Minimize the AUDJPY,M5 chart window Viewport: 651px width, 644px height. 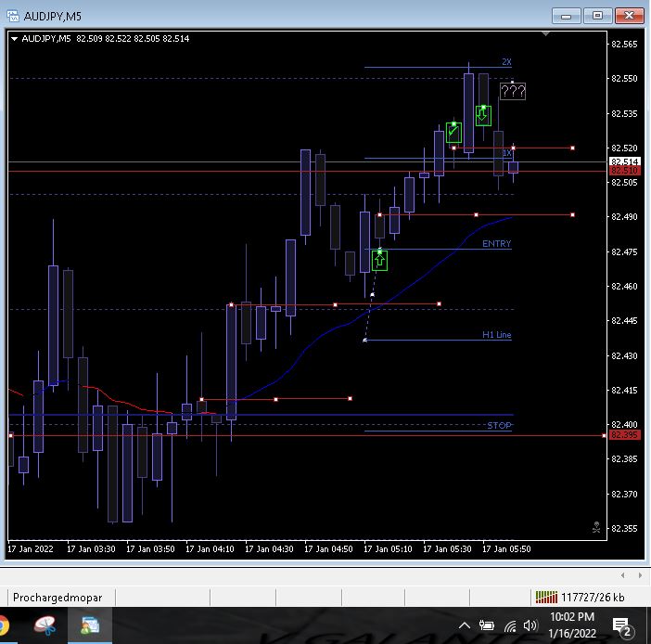point(566,16)
